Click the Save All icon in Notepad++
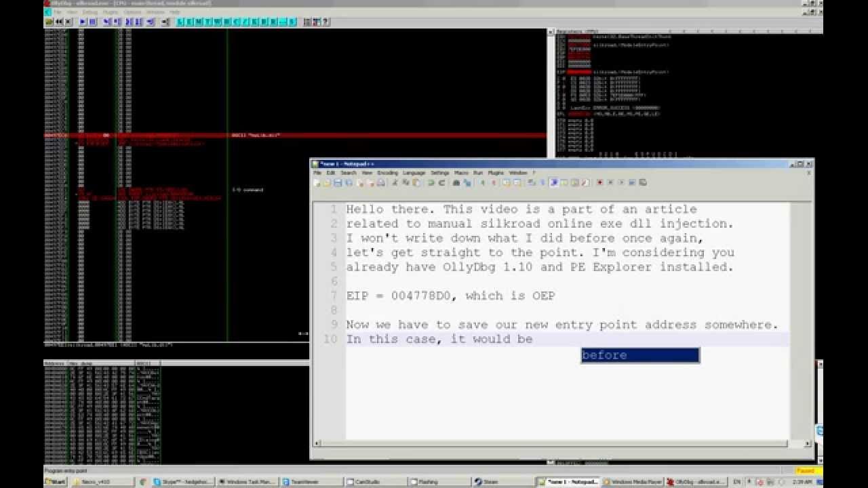Screen dimensions: 868x488 coord(348,183)
